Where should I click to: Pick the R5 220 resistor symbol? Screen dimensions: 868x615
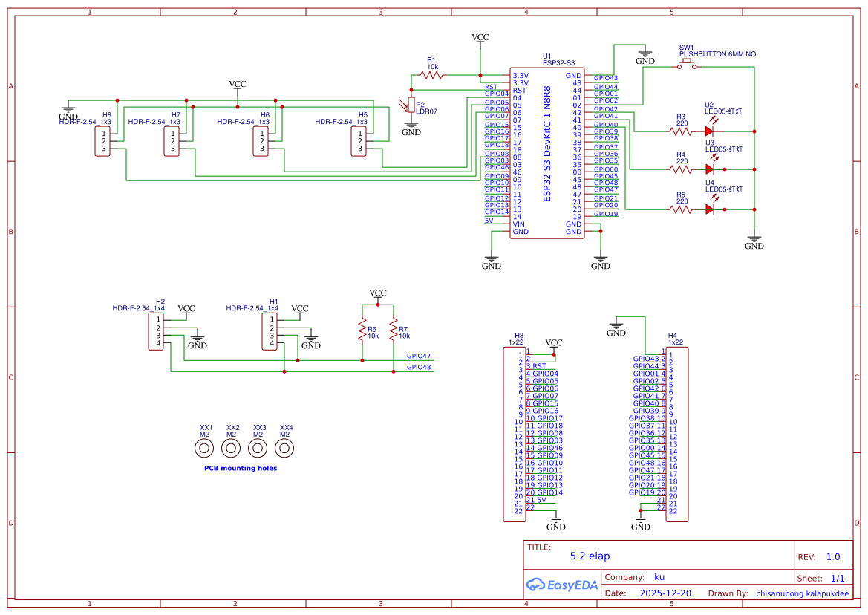pos(680,209)
